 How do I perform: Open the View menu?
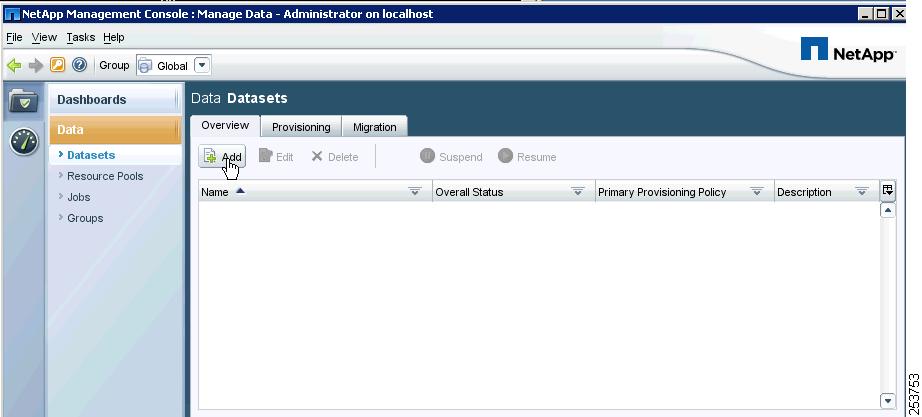point(44,37)
